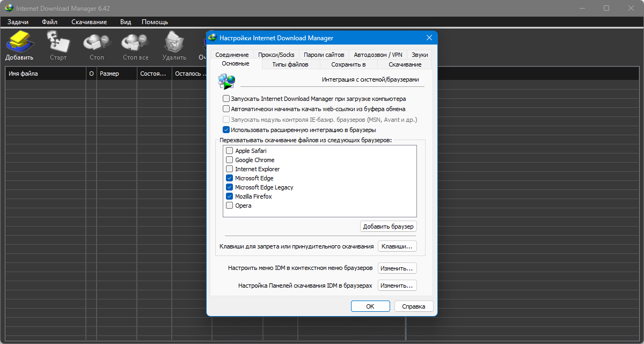Screen dimensions: 644x344
Task: Click the Клавиши... button
Action: pos(397,246)
